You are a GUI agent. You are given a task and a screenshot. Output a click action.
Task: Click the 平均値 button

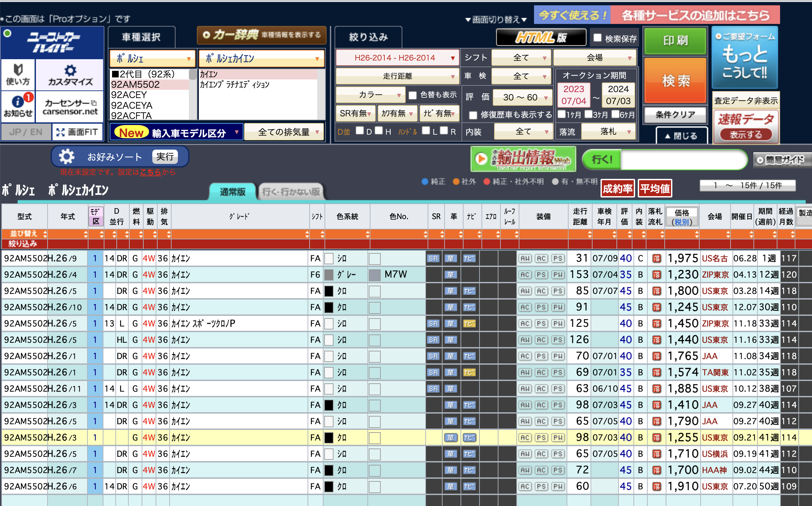pyautogui.click(x=655, y=189)
